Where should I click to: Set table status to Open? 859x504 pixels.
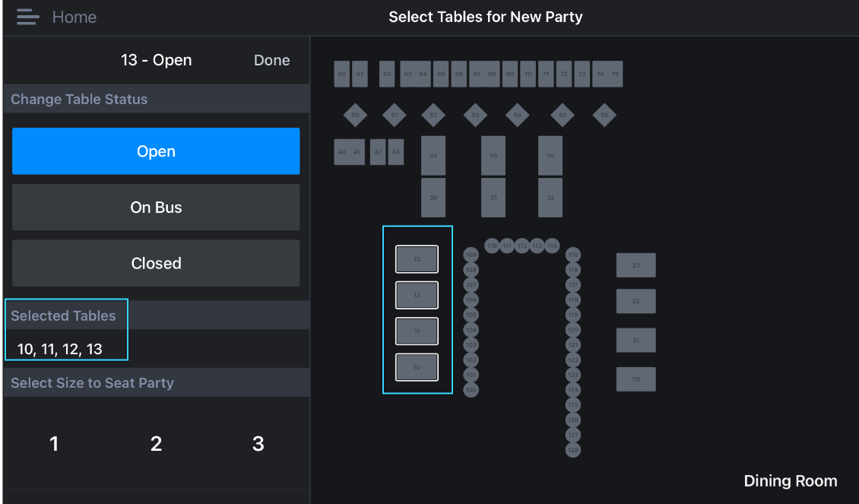(156, 151)
